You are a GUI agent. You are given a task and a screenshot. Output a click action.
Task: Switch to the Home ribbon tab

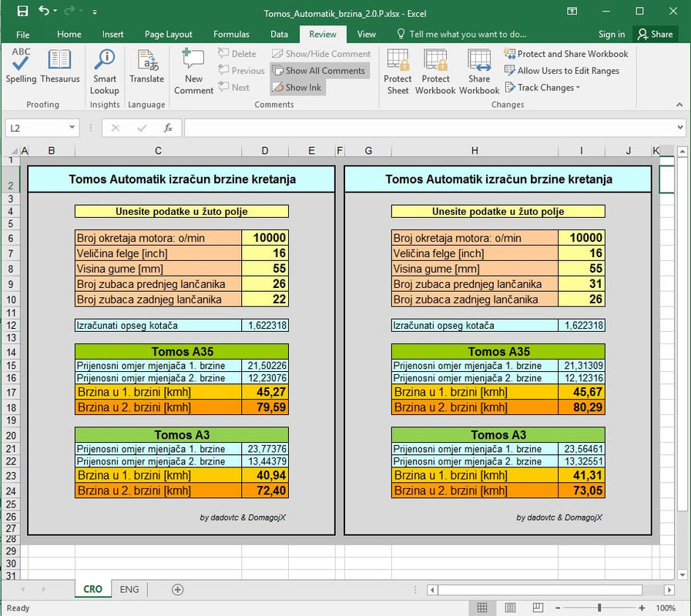click(x=69, y=35)
